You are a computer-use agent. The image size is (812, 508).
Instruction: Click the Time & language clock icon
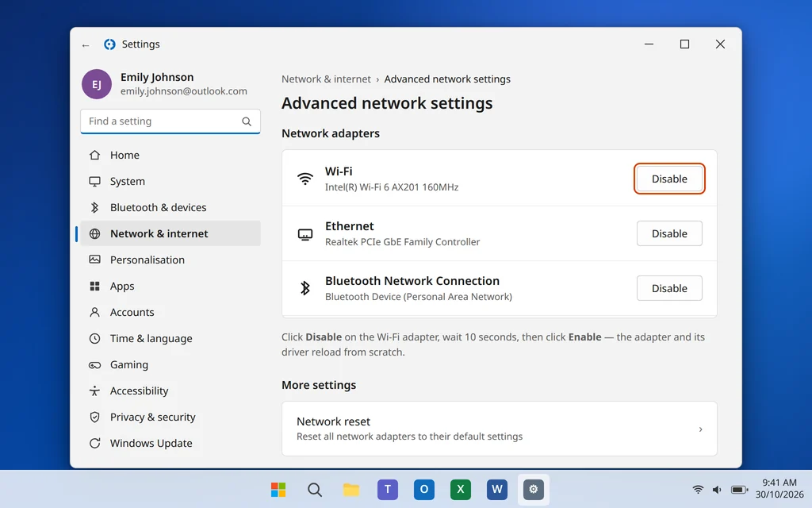pyautogui.click(x=94, y=338)
